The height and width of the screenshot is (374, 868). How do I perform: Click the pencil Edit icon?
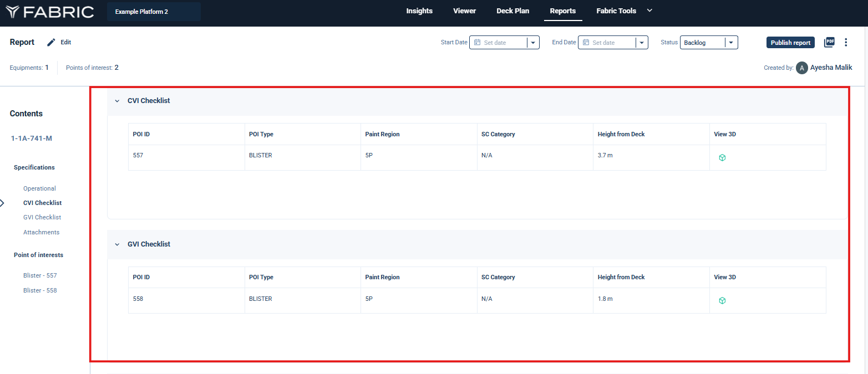point(52,43)
